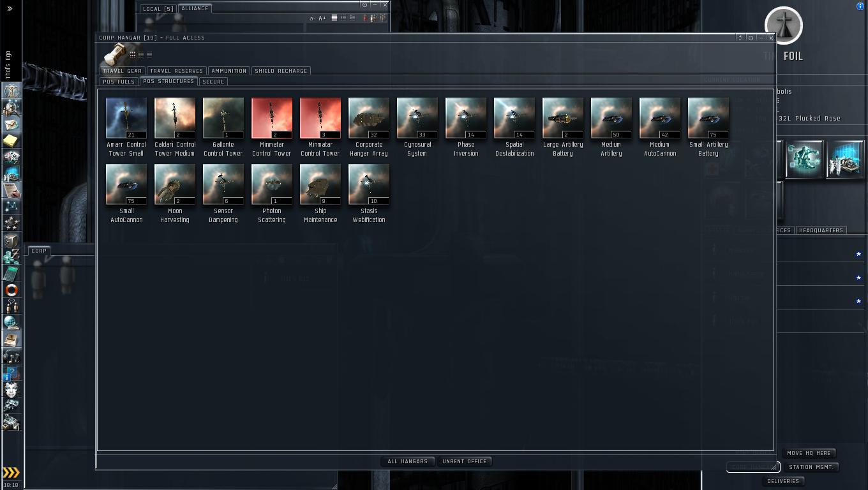Click Move HQ Here button

point(809,453)
